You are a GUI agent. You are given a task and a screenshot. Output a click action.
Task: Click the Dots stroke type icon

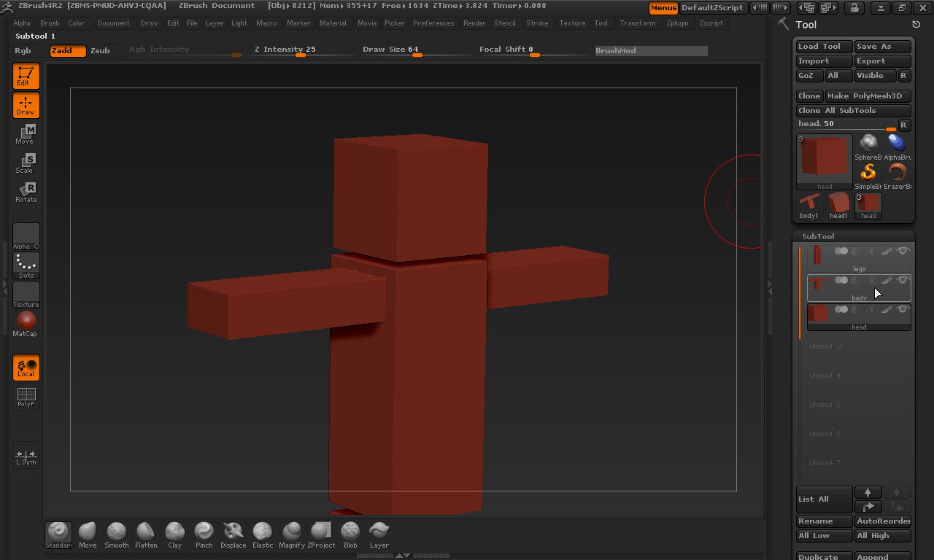click(26, 265)
